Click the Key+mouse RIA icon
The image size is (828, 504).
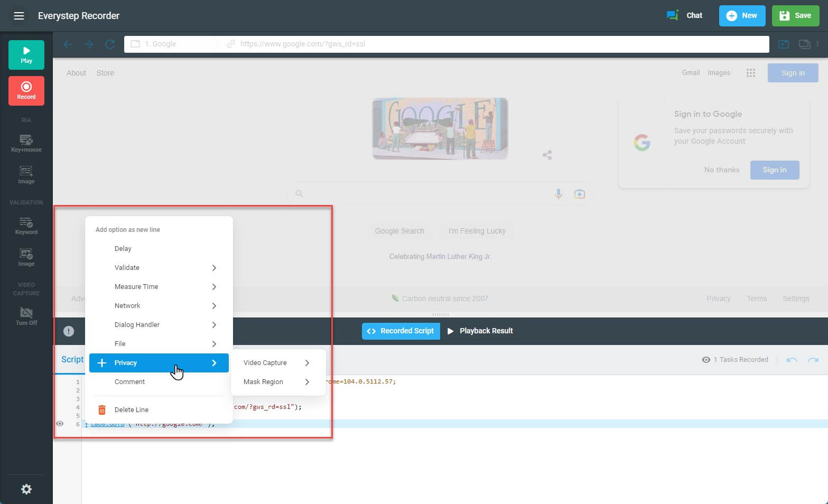click(x=26, y=143)
